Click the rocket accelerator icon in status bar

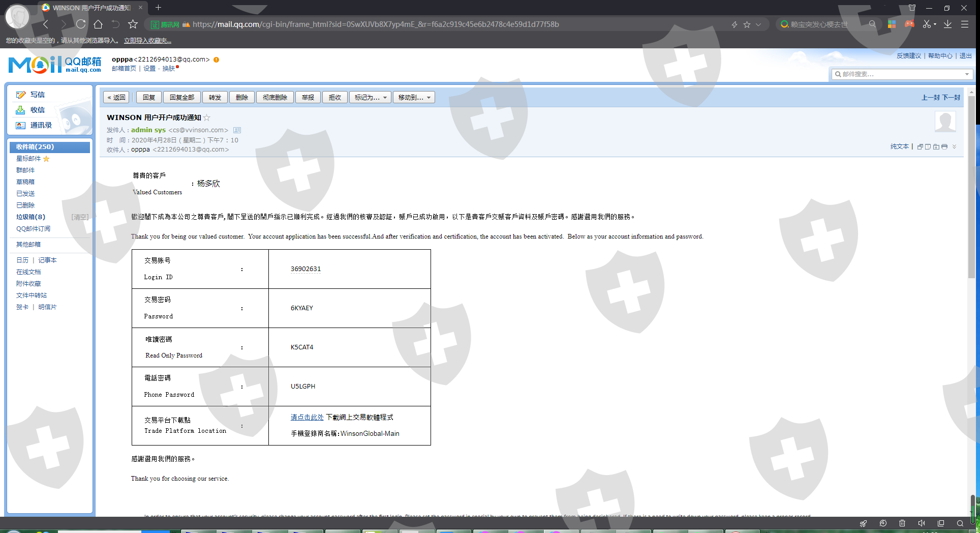pyautogui.click(x=863, y=523)
